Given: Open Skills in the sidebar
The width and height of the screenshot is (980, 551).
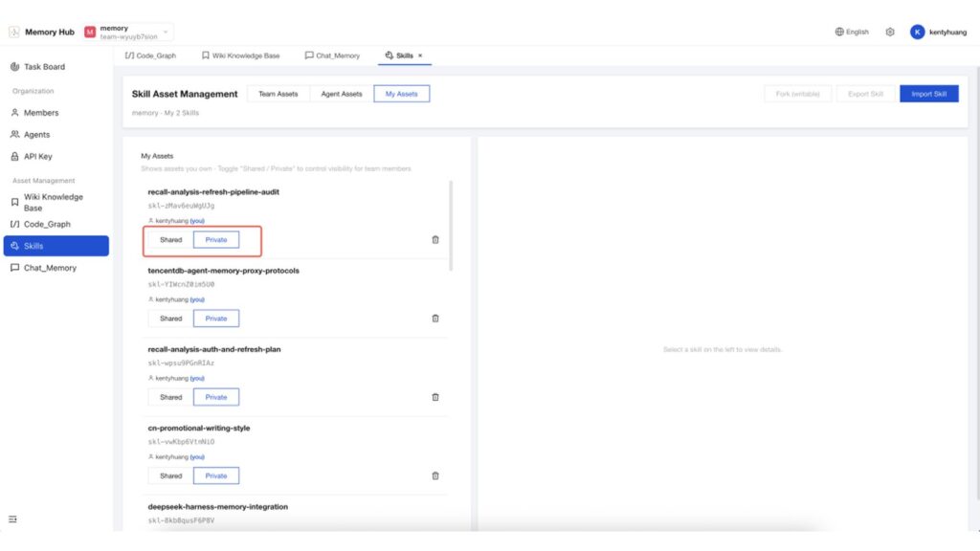Looking at the screenshot, I should (56, 246).
